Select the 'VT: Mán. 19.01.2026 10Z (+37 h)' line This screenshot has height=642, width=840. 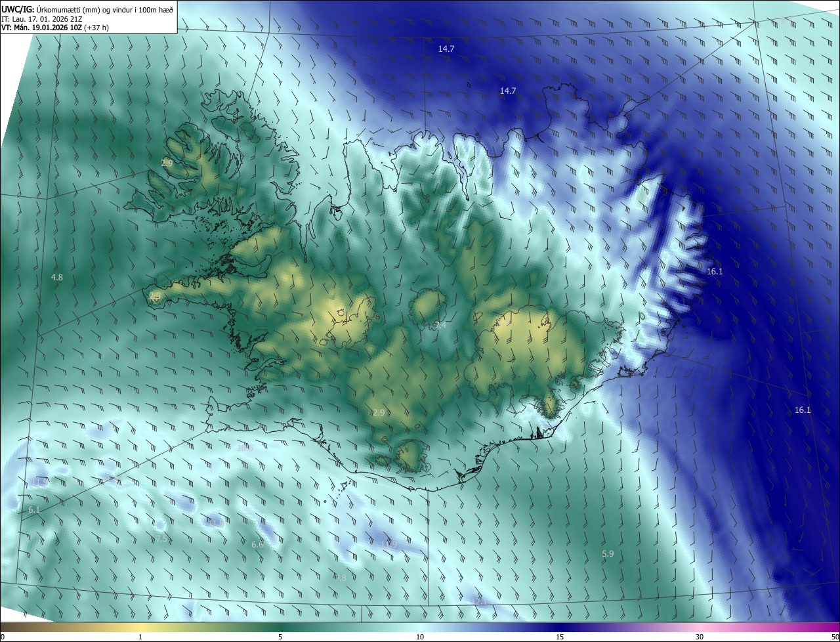pos(55,28)
